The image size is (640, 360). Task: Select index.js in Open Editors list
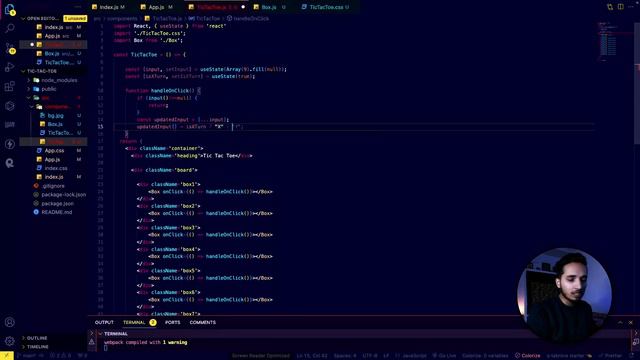(53, 27)
